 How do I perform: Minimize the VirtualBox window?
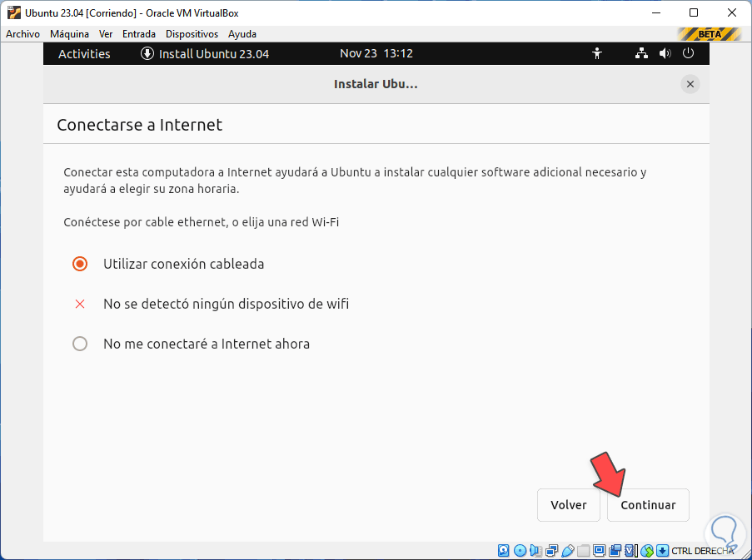[656, 13]
